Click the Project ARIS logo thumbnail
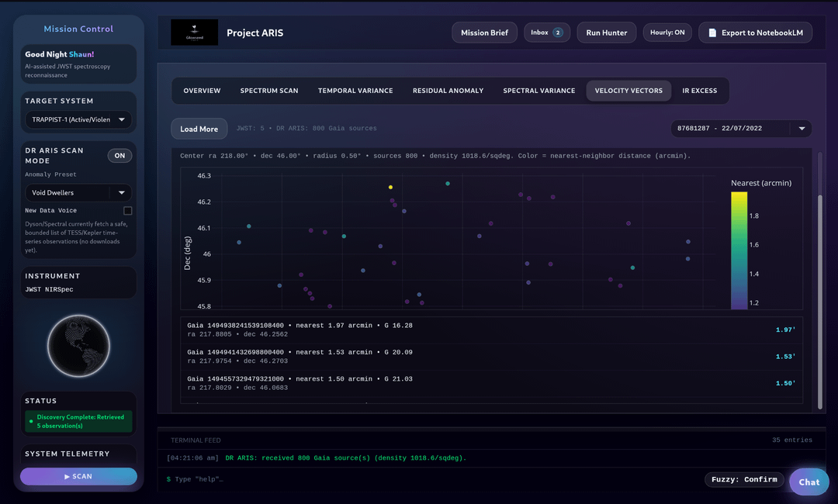Screen dimensions: 838x504 (194, 33)
